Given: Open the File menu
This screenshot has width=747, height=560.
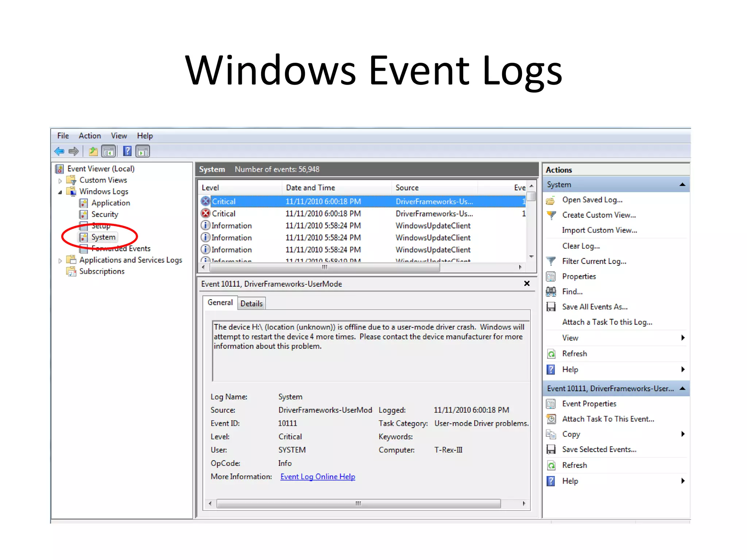Looking at the screenshot, I should (63, 136).
